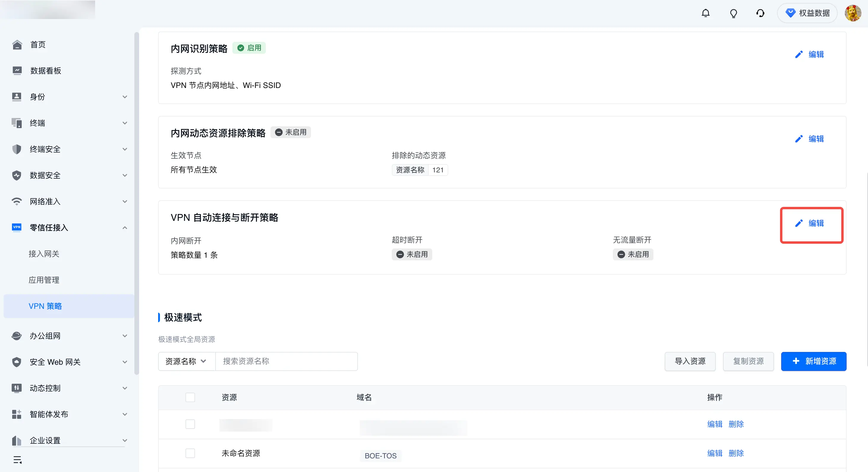Click the lightbulb tips icon
The height and width of the screenshot is (472, 868).
pyautogui.click(x=733, y=13)
